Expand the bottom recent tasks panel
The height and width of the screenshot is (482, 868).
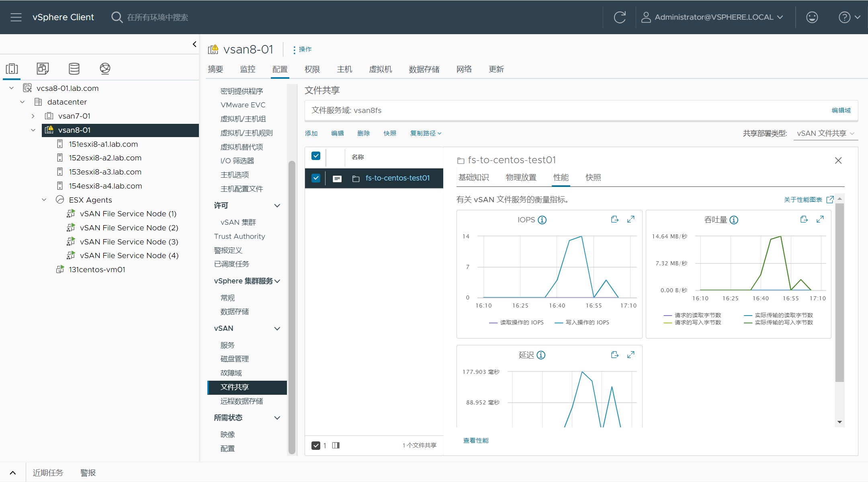(x=13, y=473)
